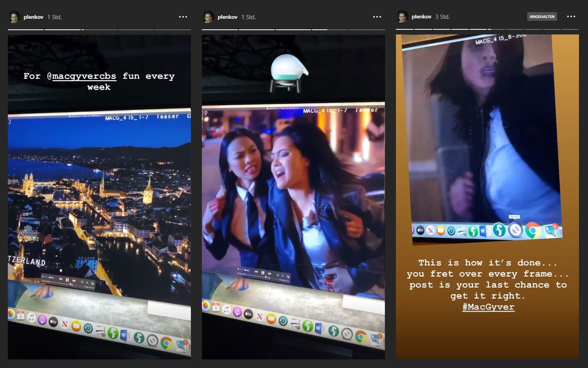Pause video in the middle story's player

(263, 273)
